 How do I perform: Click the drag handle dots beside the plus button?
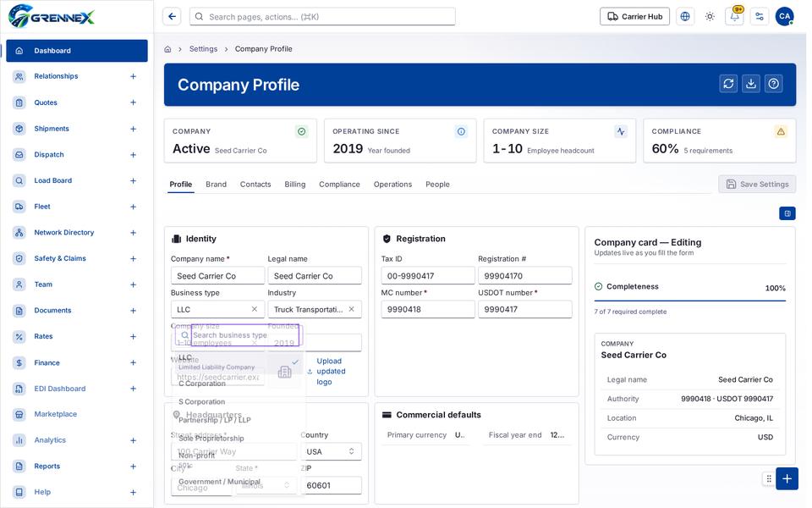769,479
